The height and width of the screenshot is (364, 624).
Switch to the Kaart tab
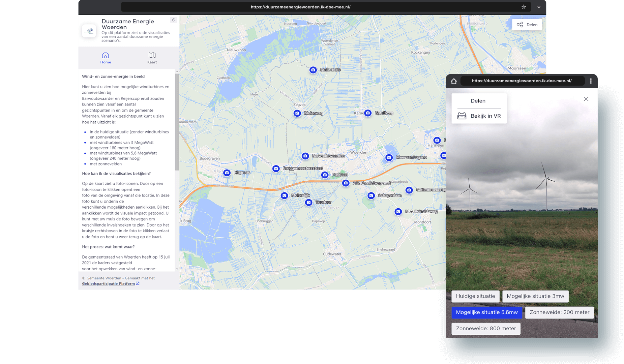152,58
